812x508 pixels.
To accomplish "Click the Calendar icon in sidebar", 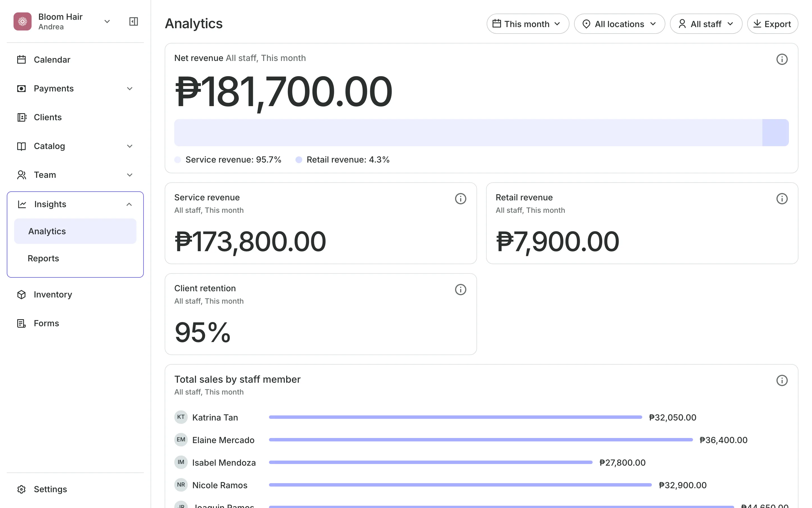I will tap(21, 60).
